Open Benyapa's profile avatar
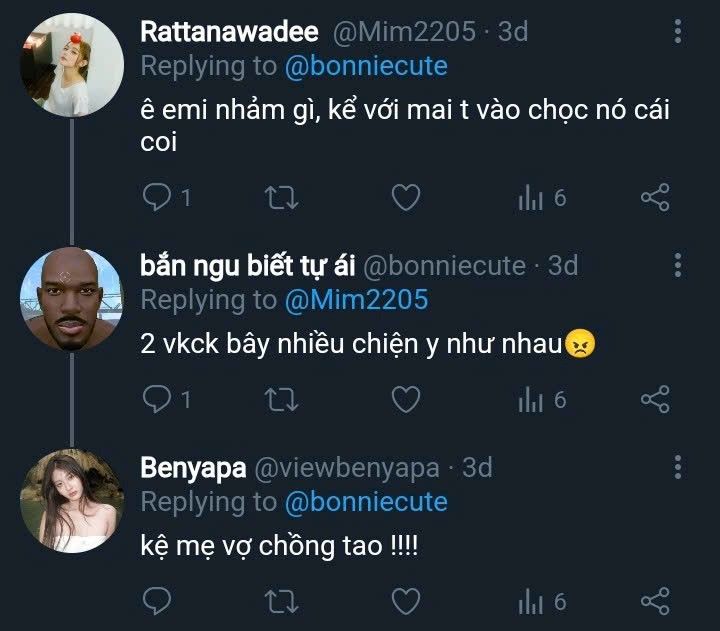This screenshot has width=720, height=631. pyautogui.click(x=72, y=500)
